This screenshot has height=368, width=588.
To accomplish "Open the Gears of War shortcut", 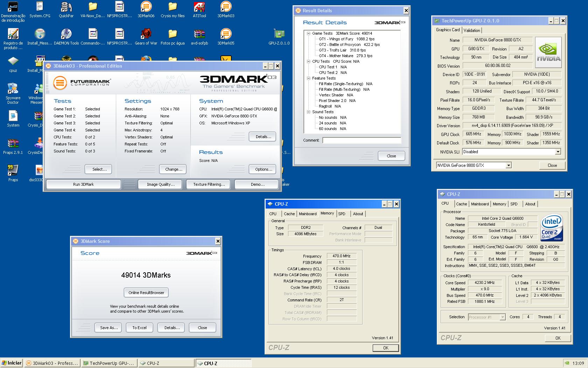I will [146, 37].
